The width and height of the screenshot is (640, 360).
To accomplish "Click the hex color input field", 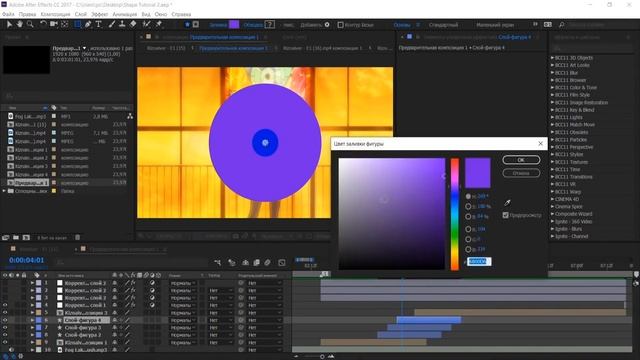I will 479,261.
